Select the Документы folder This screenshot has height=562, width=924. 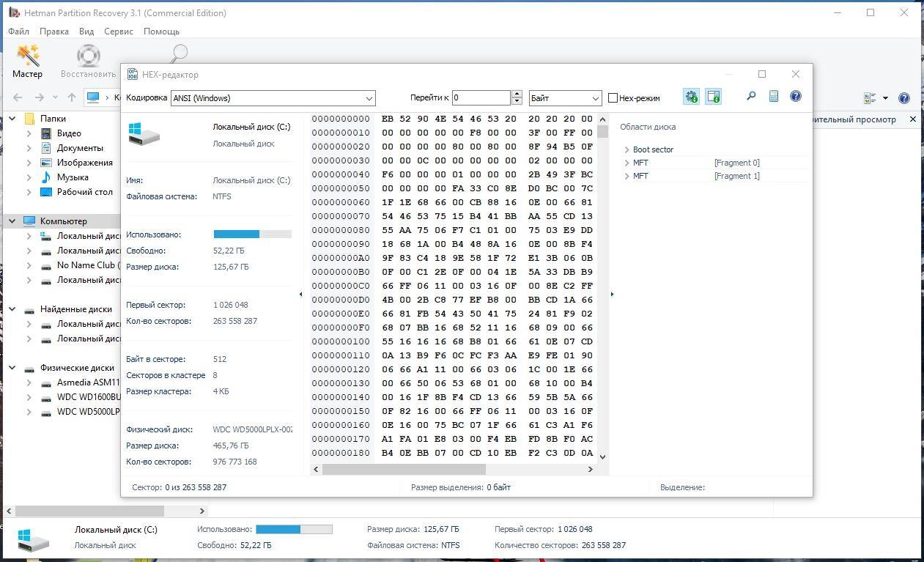tap(80, 148)
